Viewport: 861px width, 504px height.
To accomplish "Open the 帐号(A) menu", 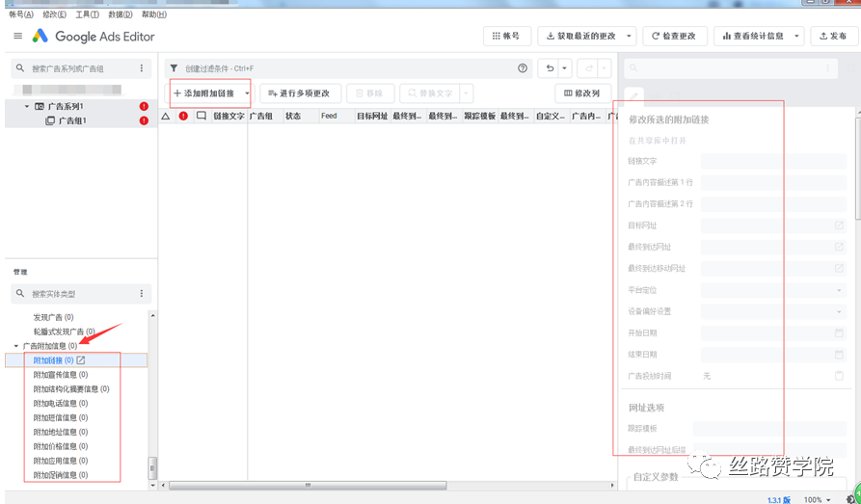I will [21, 14].
